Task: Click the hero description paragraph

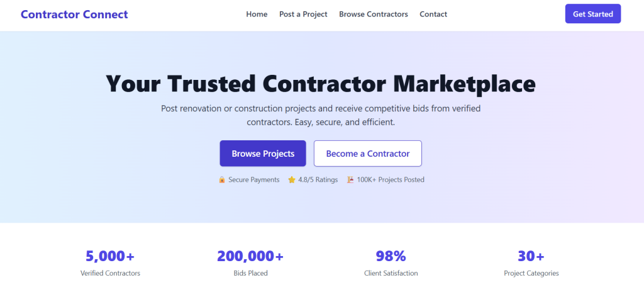Action: (321, 115)
